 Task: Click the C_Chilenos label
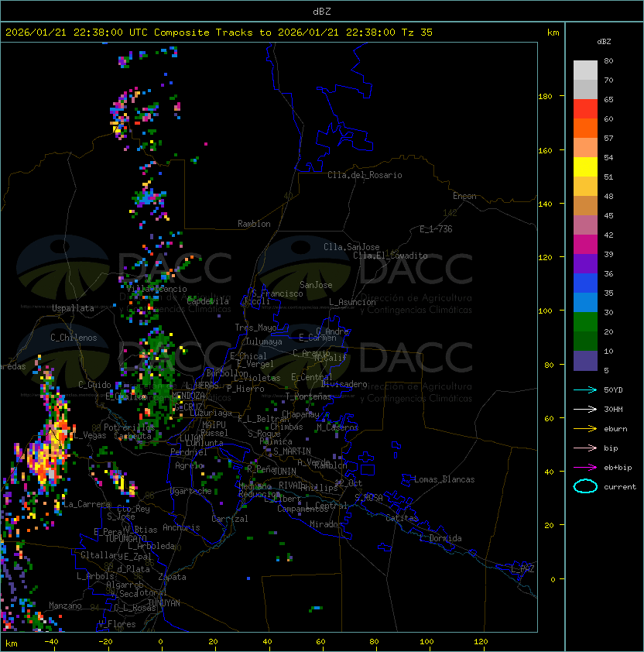(74, 338)
